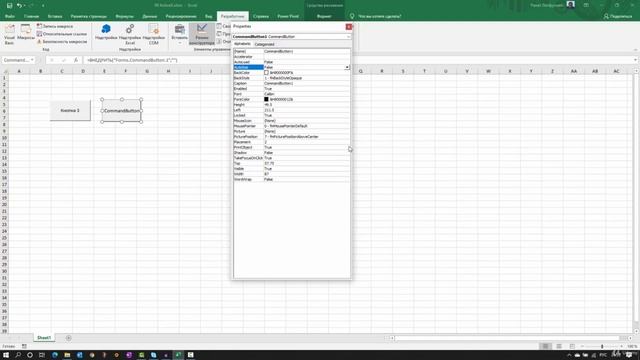Select the MousePointer property row
The height and width of the screenshot is (360, 640).
pos(291,126)
